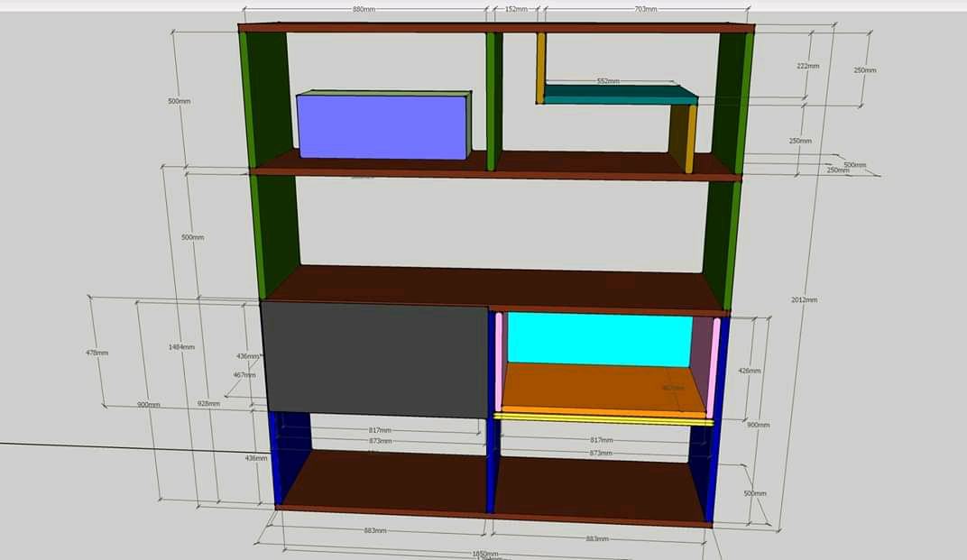
Task: Select the teal floating shelf
Action: point(620,95)
